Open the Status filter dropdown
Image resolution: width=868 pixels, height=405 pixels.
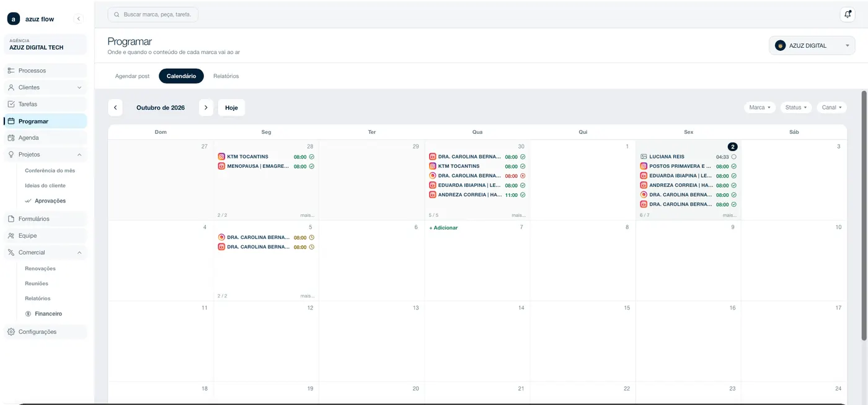(796, 108)
